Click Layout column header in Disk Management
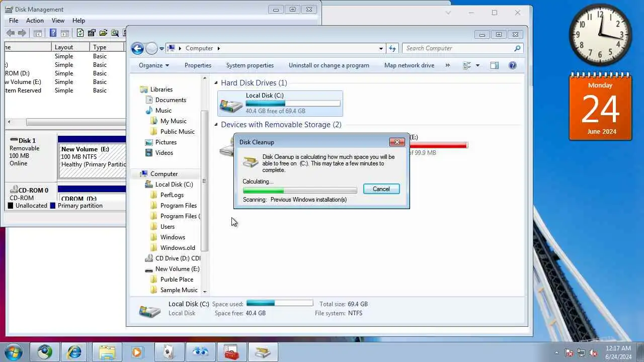 70,47
